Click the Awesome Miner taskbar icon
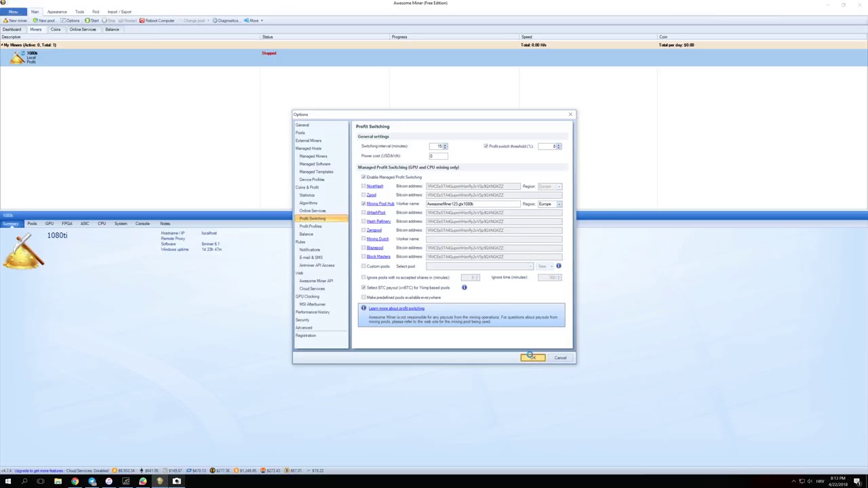The width and height of the screenshot is (868, 488). 159,482
